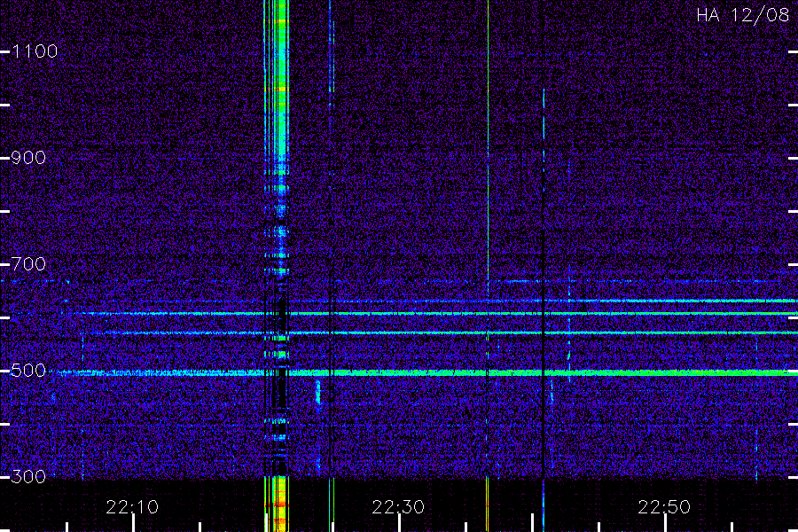The width and height of the screenshot is (798, 532).
Task: Click the 300 frequency axis label
Action: (x=28, y=477)
